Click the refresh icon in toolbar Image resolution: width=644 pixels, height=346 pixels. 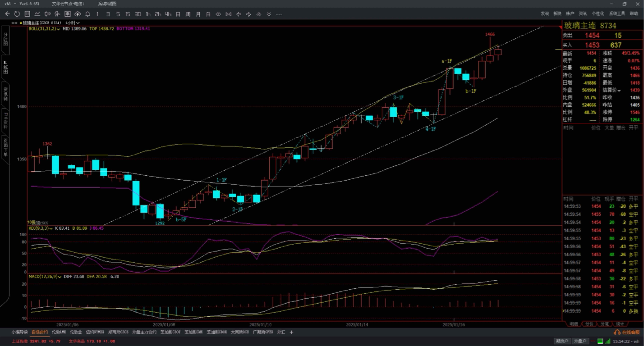click(17, 14)
